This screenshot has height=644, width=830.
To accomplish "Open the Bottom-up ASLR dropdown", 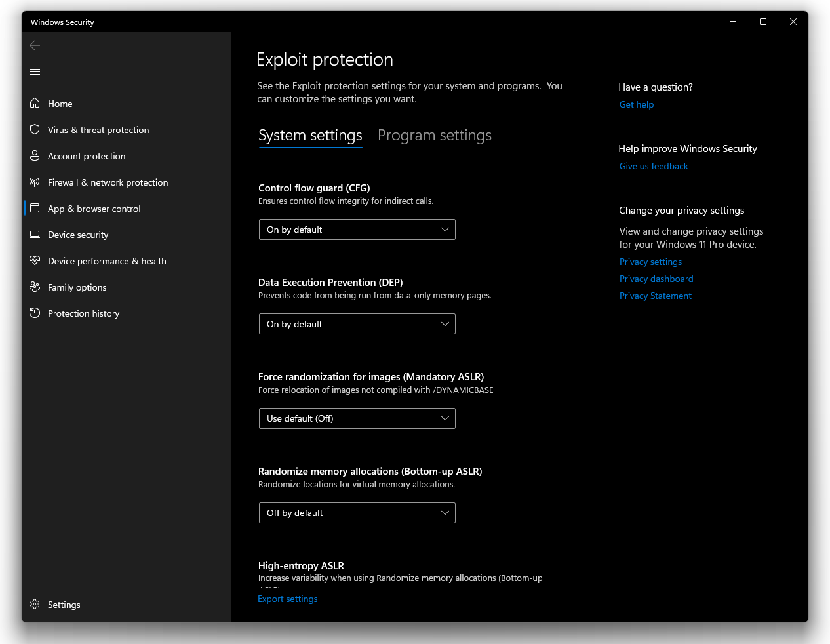I will coord(357,512).
